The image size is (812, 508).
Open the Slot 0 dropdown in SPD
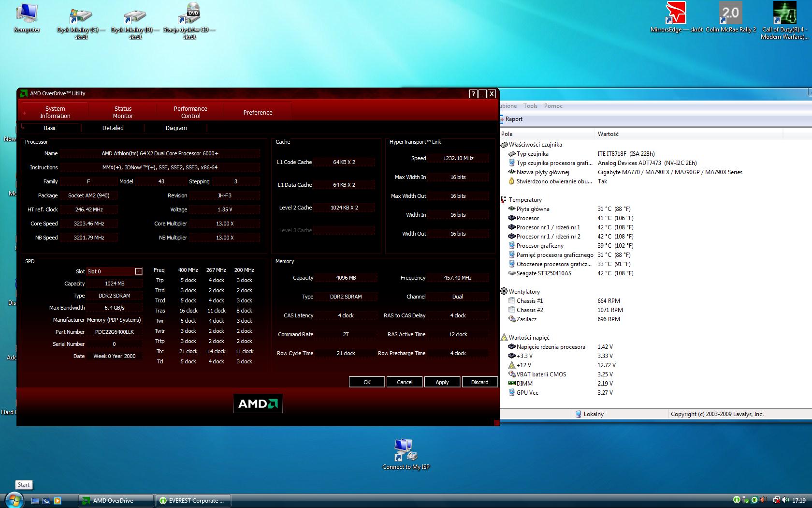coord(139,271)
